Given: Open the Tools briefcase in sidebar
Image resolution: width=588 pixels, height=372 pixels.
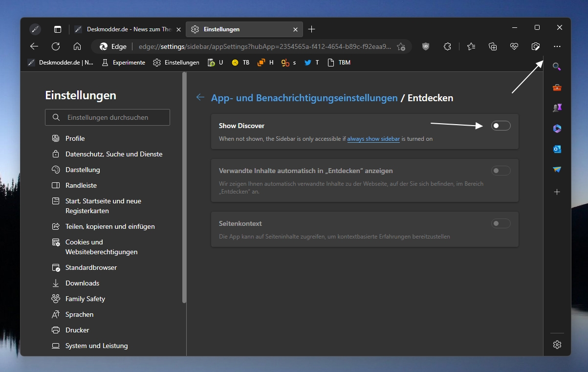Looking at the screenshot, I should (557, 88).
